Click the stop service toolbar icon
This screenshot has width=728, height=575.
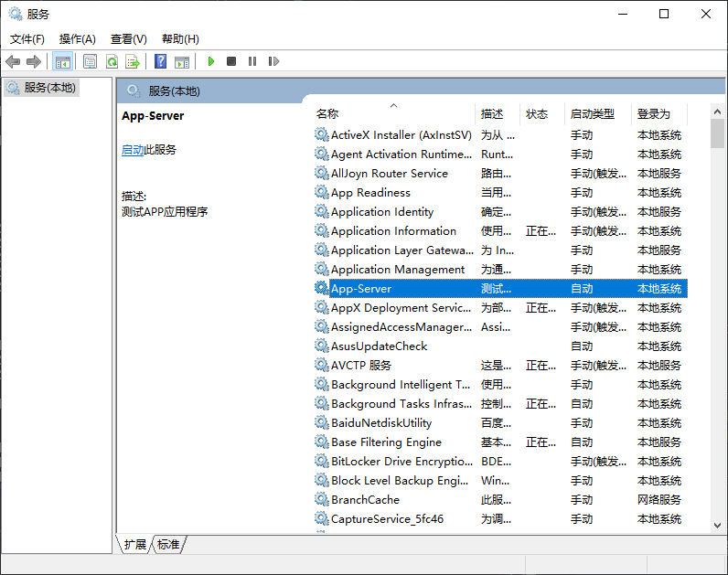pos(231,61)
